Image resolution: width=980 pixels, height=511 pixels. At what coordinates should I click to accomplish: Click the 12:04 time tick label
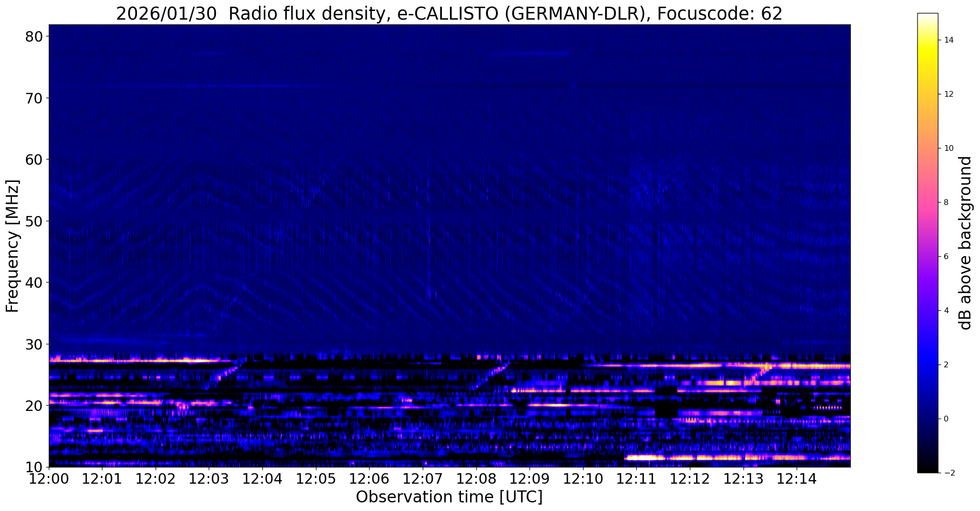coord(262,479)
